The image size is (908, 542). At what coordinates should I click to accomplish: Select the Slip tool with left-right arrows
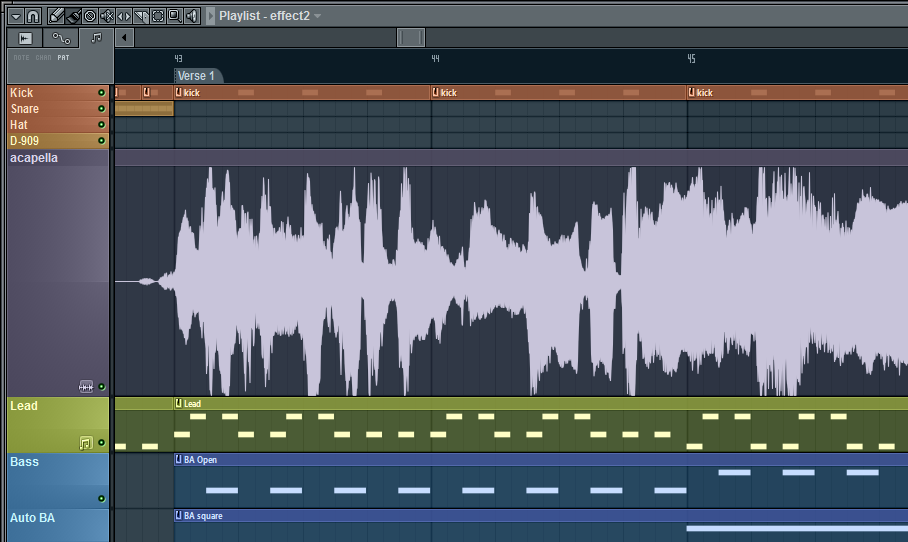click(x=124, y=16)
